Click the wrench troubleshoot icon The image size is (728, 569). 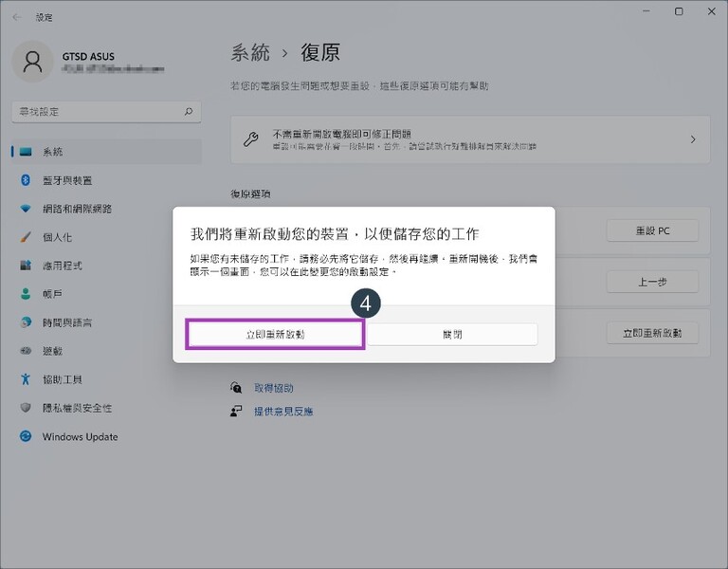251,139
